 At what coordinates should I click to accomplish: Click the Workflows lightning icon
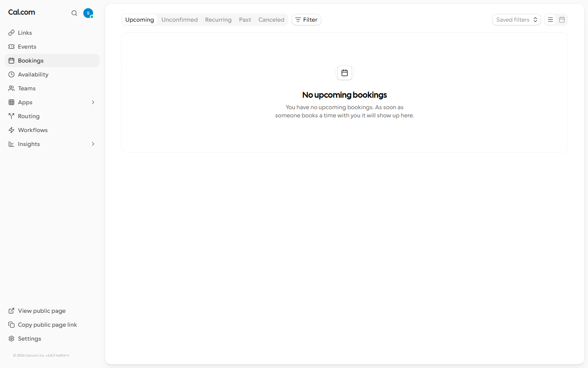point(11,130)
